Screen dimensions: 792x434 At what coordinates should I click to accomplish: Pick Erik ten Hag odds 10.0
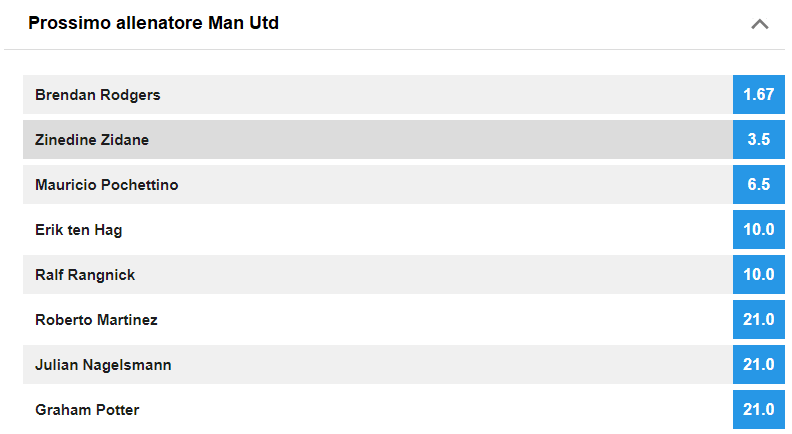click(x=759, y=229)
